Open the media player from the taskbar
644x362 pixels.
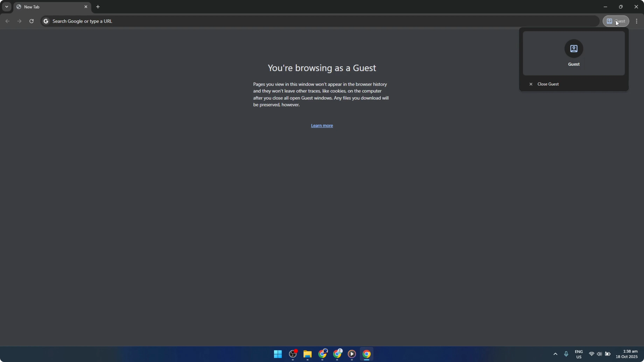(x=352, y=354)
